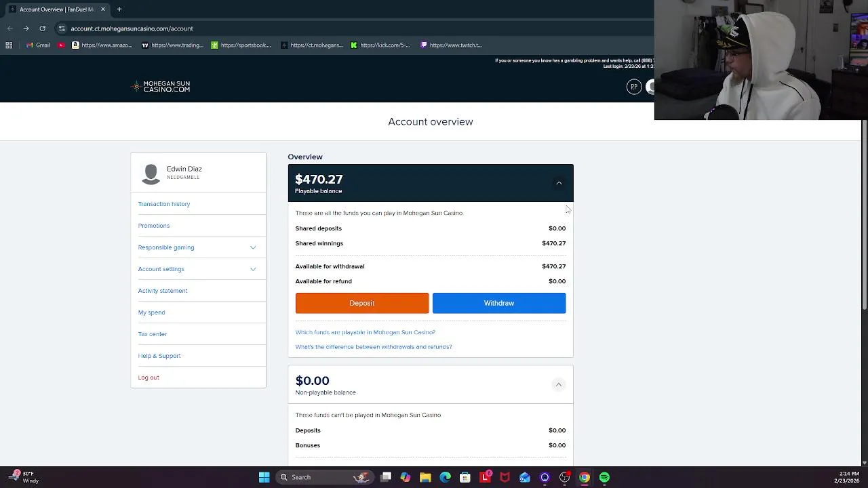The image size is (868, 488).
Task: Close the Account Overview browser tab
Action: point(103,9)
